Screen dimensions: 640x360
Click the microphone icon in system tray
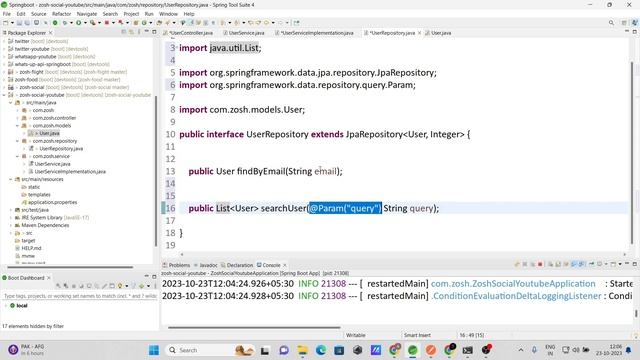pos(534,350)
